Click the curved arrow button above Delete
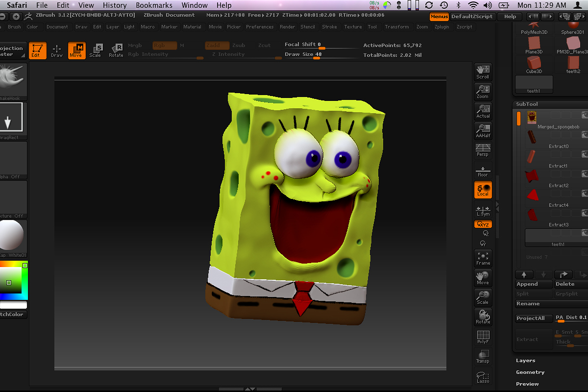 (x=563, y=274)
